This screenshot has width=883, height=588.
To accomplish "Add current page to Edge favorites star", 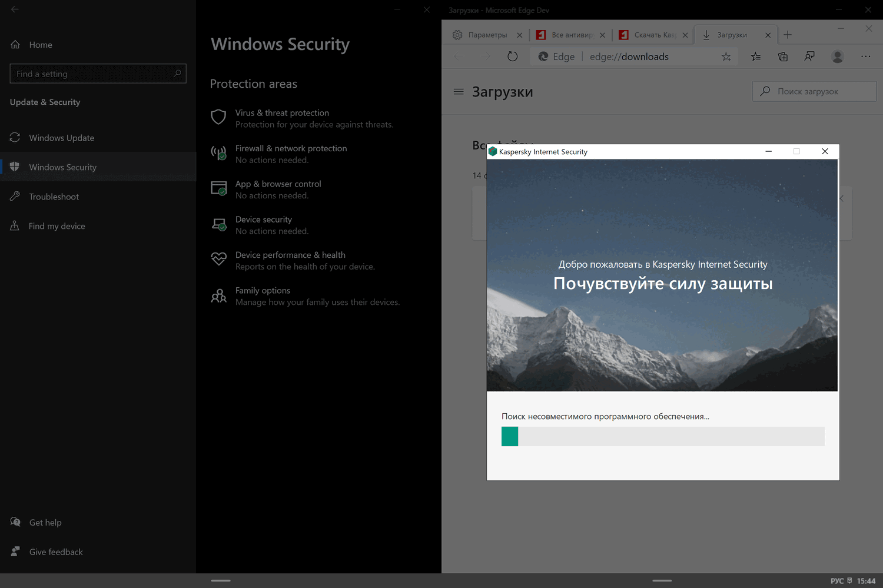I will pyautogui.click(x=726, y=57).
